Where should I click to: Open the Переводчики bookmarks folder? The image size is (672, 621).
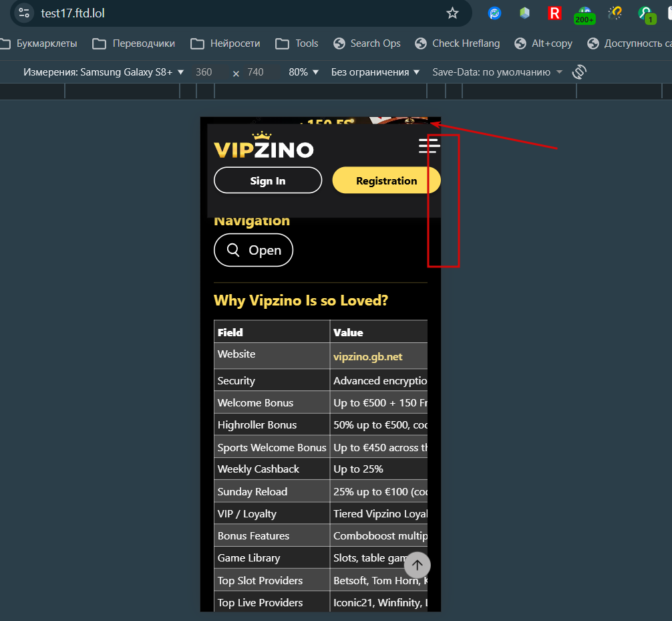click(134, 43)
